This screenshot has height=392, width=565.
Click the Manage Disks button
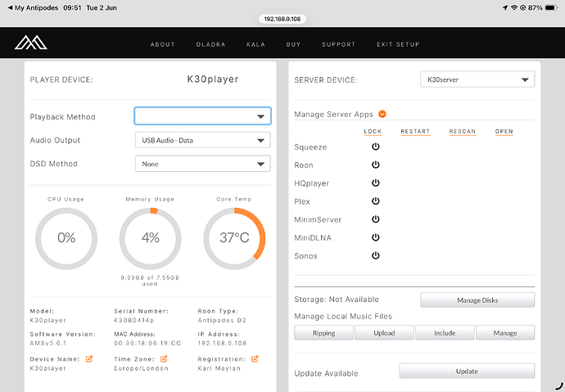pos(477,300)
